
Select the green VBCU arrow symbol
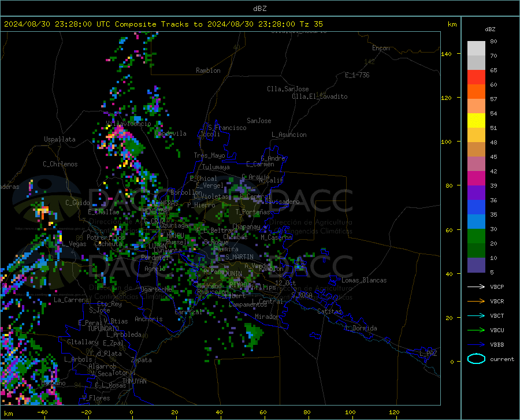pos(476,330)
